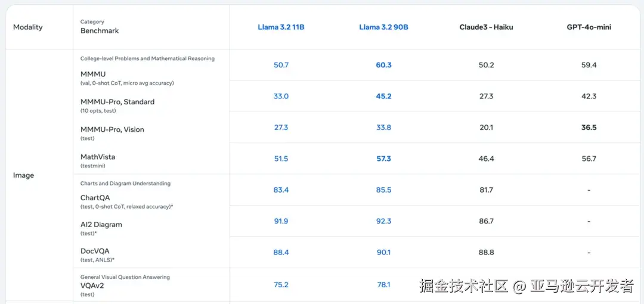Click the AI2 Diagram score 91.9

(281, 221)
